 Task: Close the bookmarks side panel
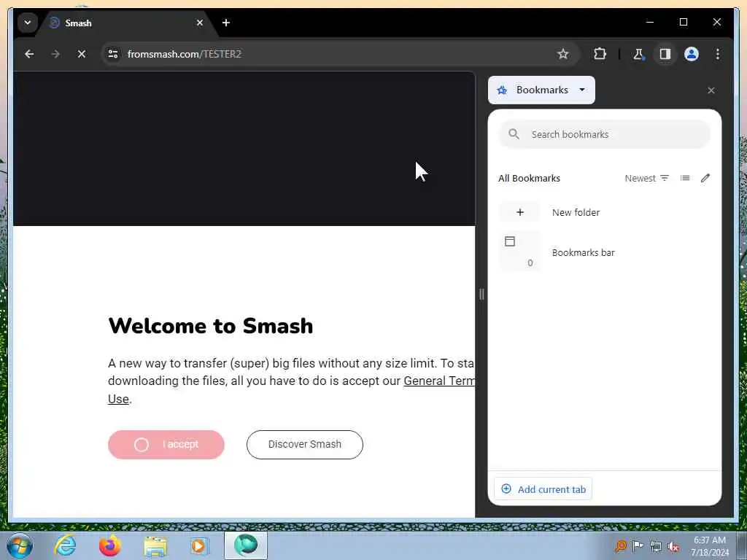[x=711, y=90]
